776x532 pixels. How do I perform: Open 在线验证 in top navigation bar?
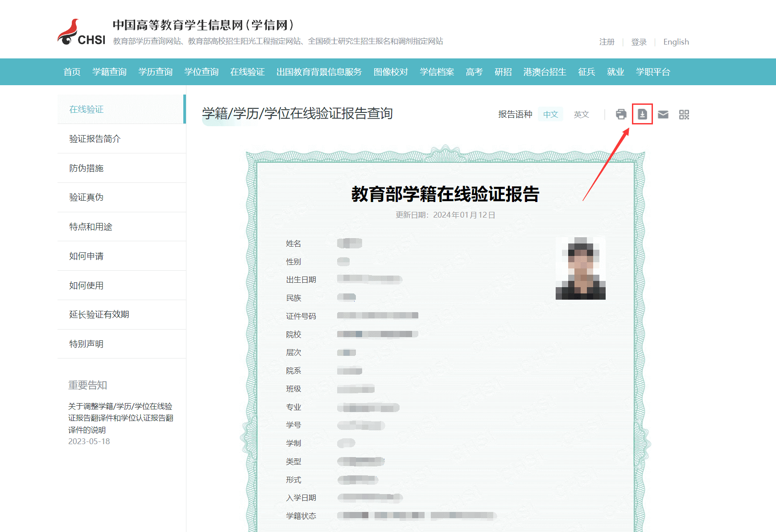[247, 72]
